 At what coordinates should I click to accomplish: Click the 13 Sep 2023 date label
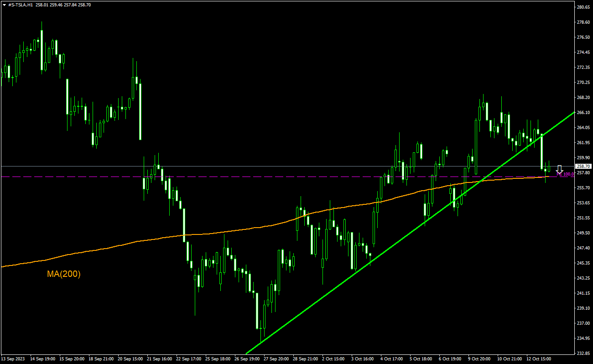[x=13, y=359]
